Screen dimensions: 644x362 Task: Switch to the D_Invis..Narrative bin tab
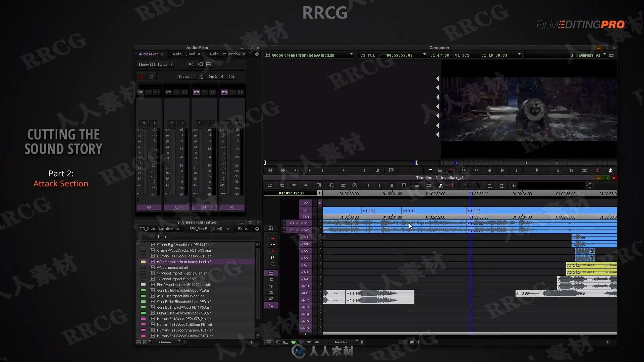click(x=157, y=229)
